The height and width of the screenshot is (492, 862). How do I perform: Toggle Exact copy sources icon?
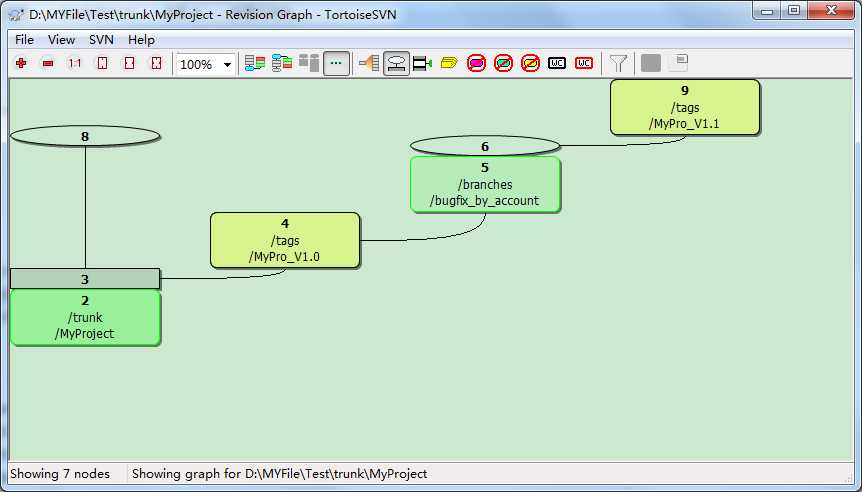[369, 64]
